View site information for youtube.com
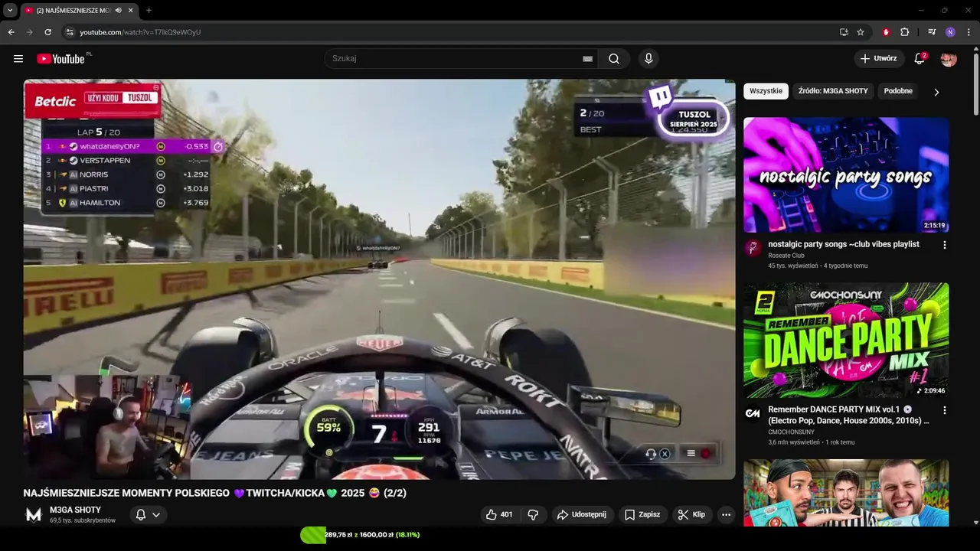Viewport: 980px width, 551px height. (70, 32)
